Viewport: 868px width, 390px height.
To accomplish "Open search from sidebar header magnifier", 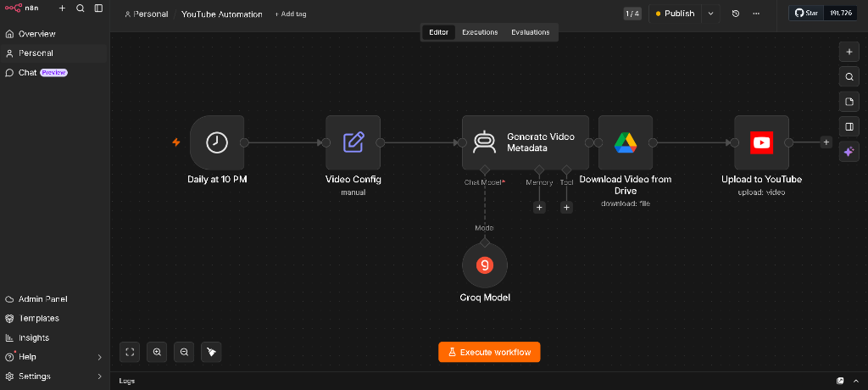I will point(81,8).
